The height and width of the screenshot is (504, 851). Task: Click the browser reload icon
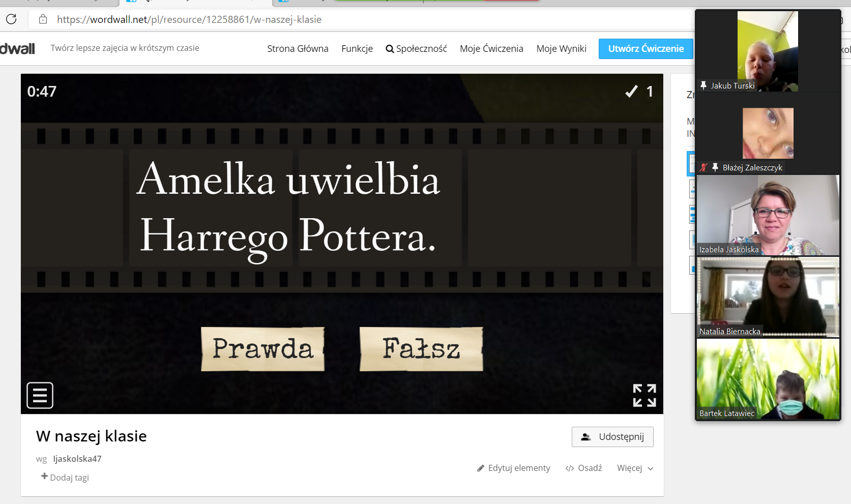point(11,19)
